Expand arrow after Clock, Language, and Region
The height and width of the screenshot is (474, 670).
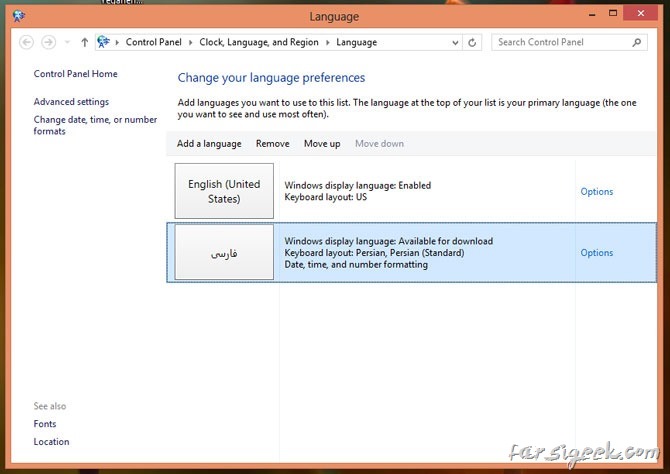tap(328, 42)
